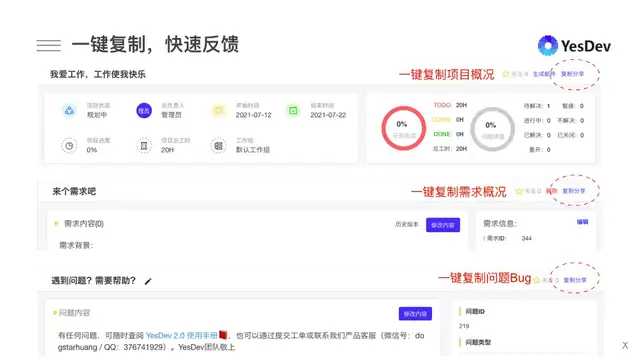Click the 问题类型 heading

pyautogui.click(x=478, y=342)
